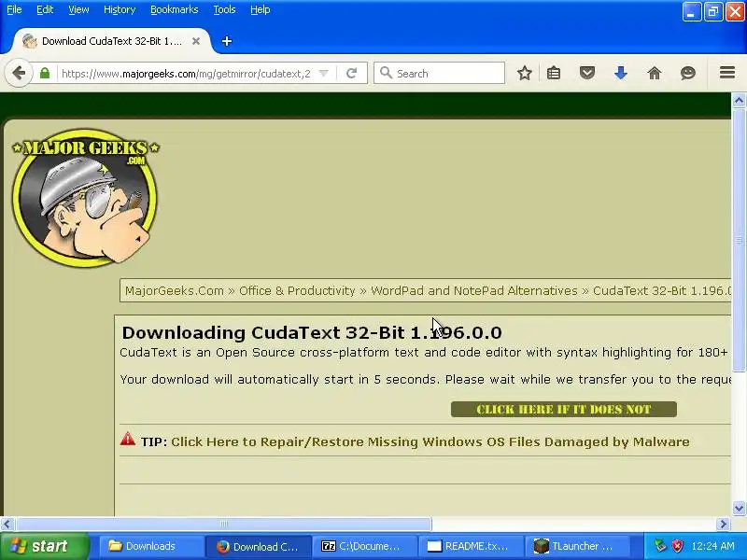Screen dimensions: 747x560
Task: Click the Search input box
Action: point(439,74)
